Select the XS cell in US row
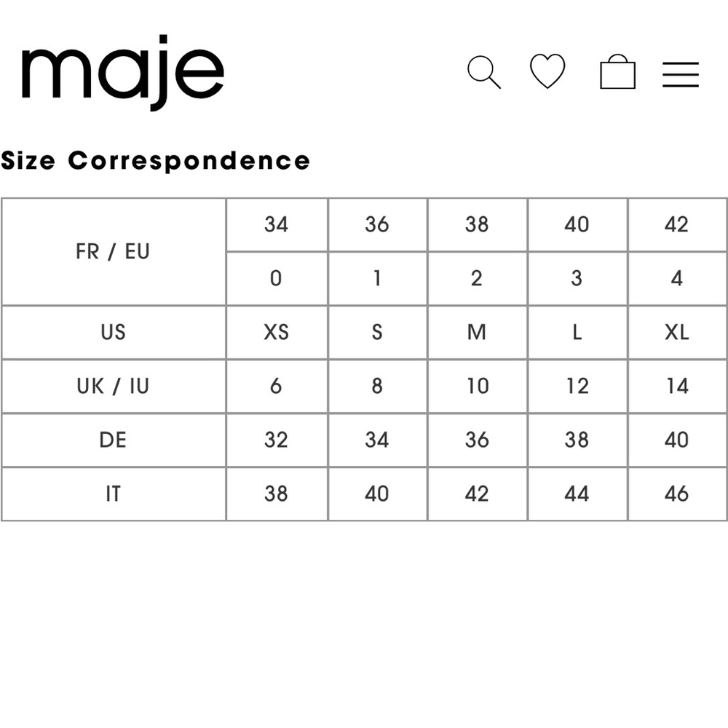Screen dimensions: 728x728 tap(276, 333)
